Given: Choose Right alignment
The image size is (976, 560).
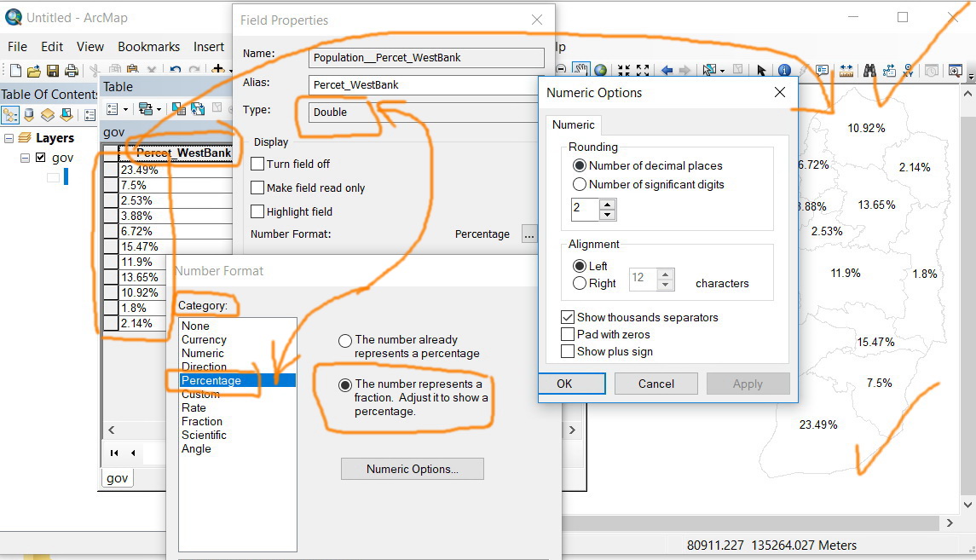Looking at the screenshot, I should 580,283.
